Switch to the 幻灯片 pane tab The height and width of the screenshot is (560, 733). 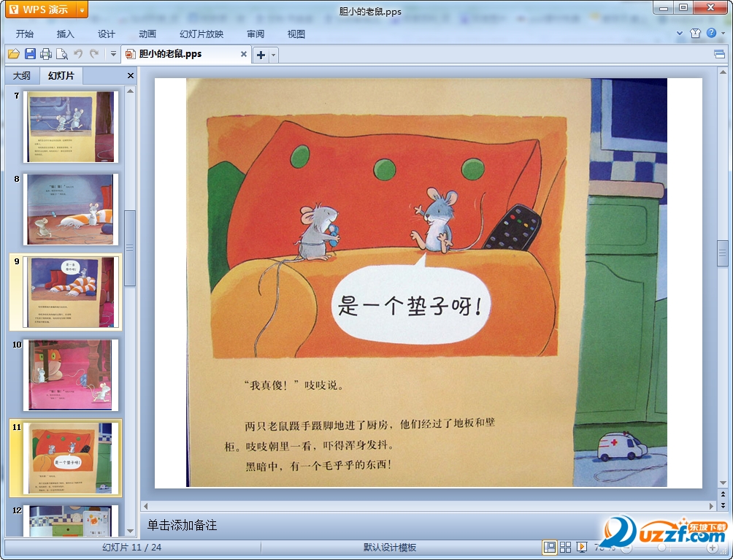pos(61,76)
